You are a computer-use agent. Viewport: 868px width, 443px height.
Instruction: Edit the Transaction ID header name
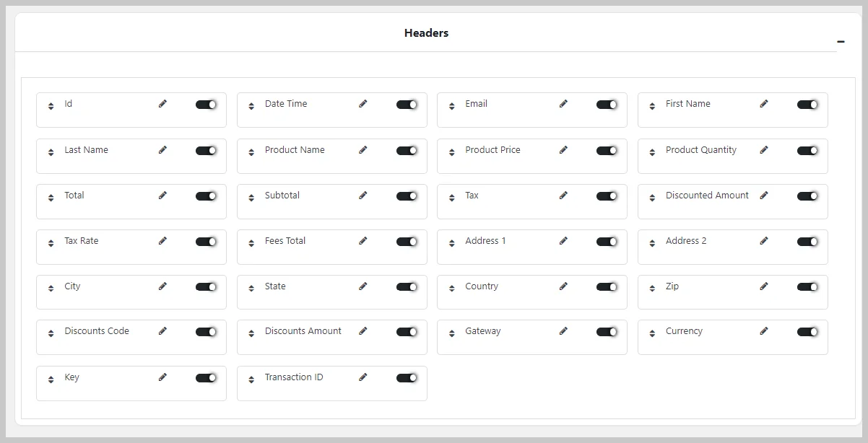363,377
